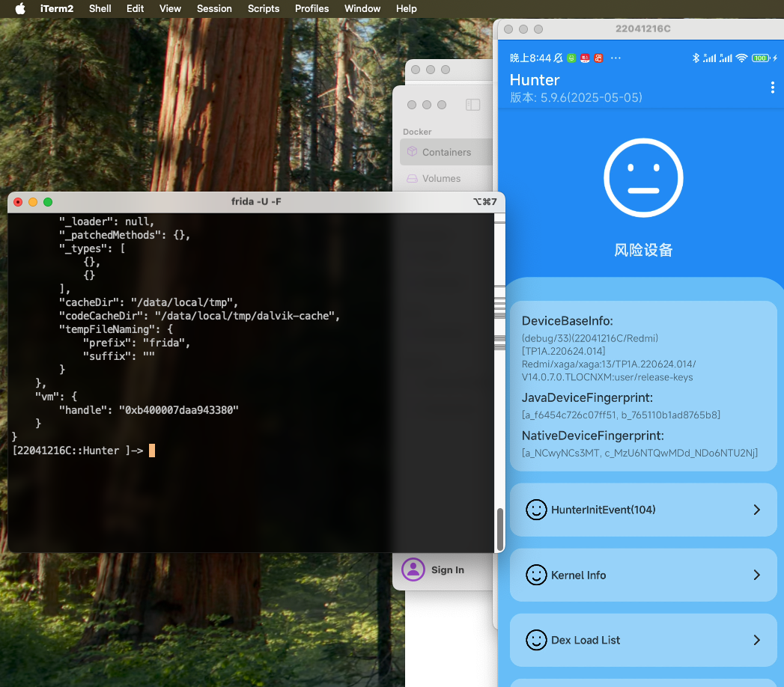Expand the HunterInitEvent(104) row chevron
The image size is (784, 687).
point(756,510)
